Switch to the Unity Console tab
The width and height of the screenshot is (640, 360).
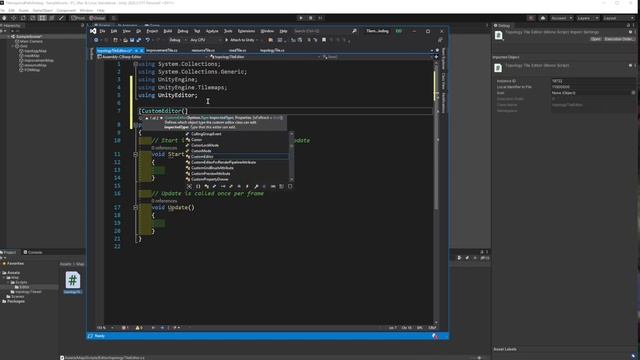point(33,252)
